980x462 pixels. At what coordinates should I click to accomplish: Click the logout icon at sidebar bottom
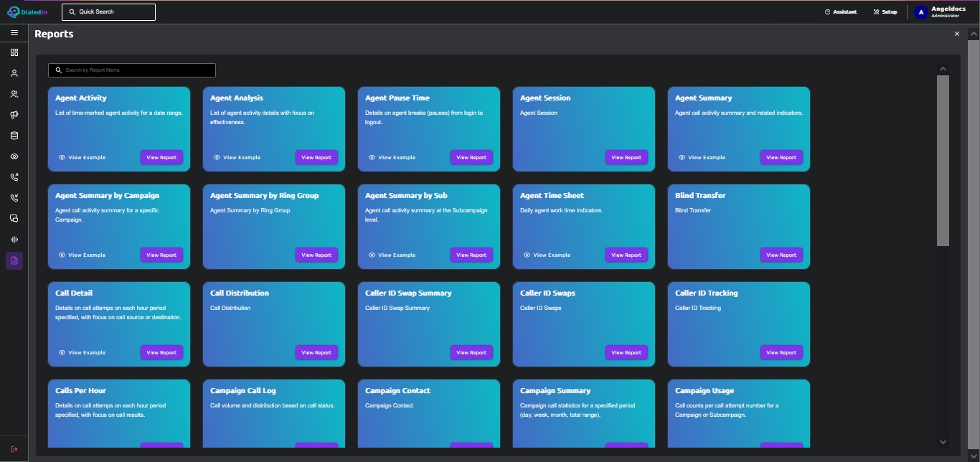click(x=14, y=449)
